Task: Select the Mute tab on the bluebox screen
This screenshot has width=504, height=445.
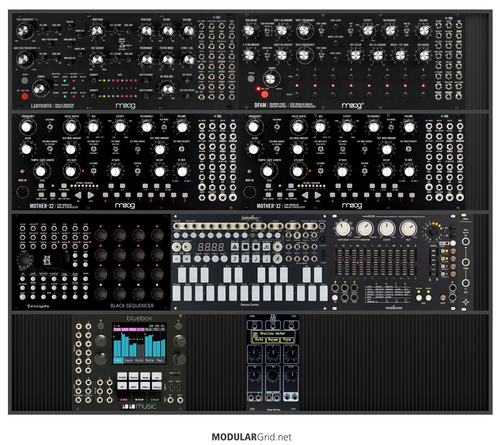Action: (x=150, y=360)
